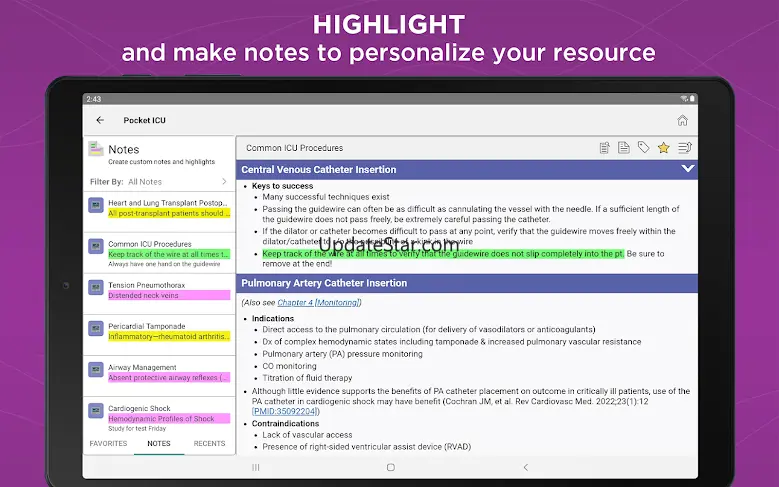Select green highlight 'Keep track of the wire' in sidebar
779x487 pixels.
[x=169, y=254]
